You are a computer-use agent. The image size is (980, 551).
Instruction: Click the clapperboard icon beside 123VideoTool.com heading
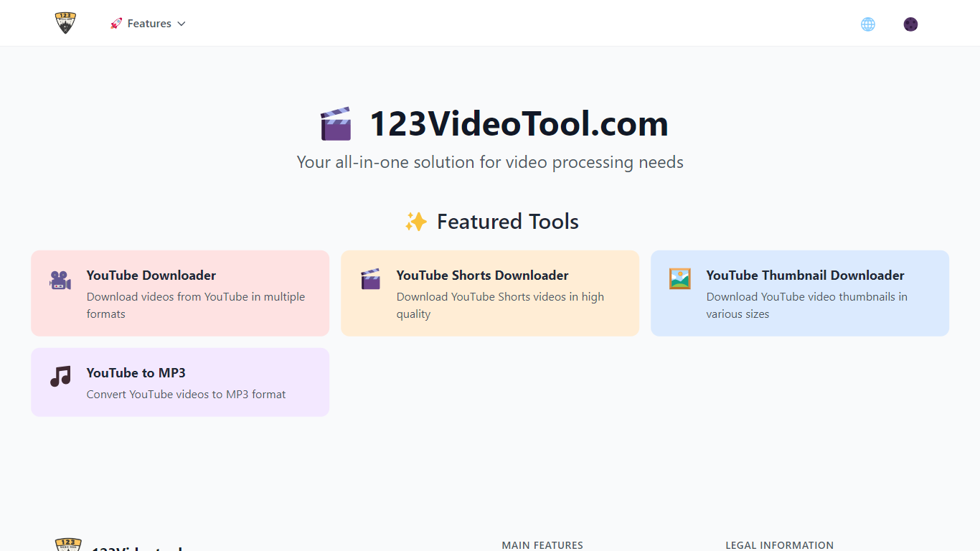pyautogui.click(x=335, y=123)
